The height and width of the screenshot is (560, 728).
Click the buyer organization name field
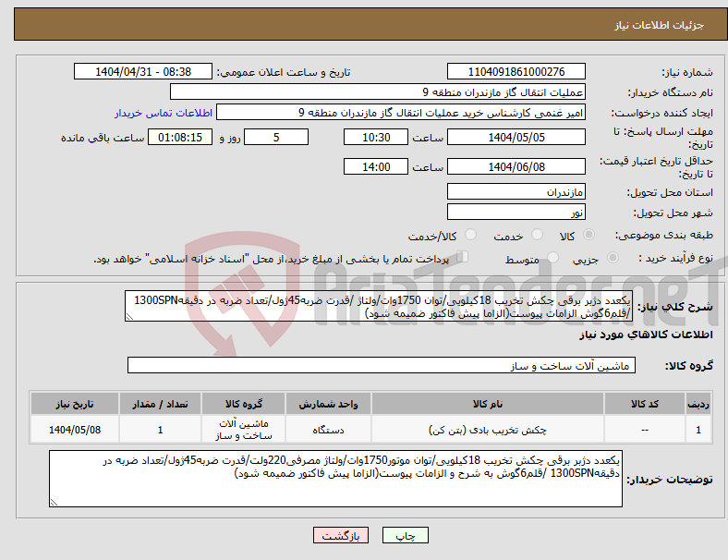click(378, 91)
